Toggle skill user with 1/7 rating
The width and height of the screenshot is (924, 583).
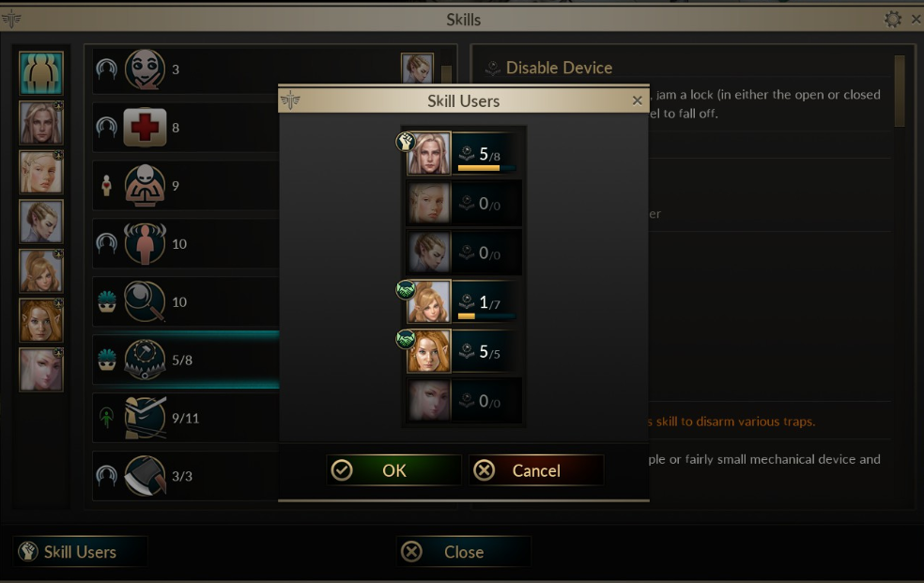pyautogui.click(x=463, y=302)
